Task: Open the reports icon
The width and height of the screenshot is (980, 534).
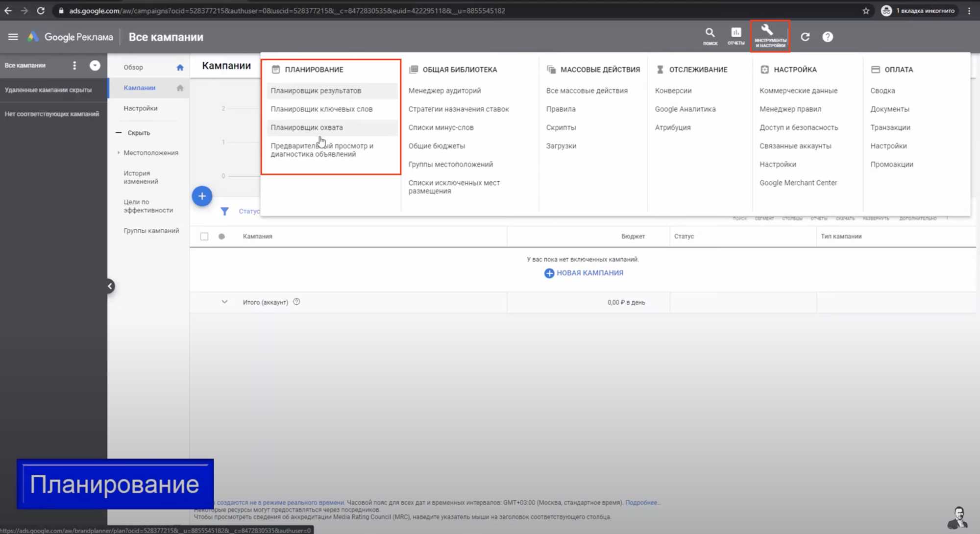Action: click(x=736, y=36)
